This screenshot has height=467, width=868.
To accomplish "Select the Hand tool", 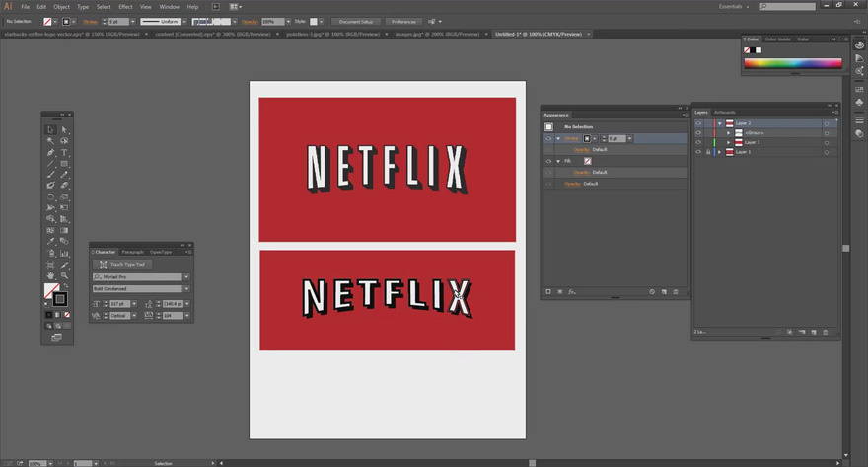I will (x=50, y=275).
